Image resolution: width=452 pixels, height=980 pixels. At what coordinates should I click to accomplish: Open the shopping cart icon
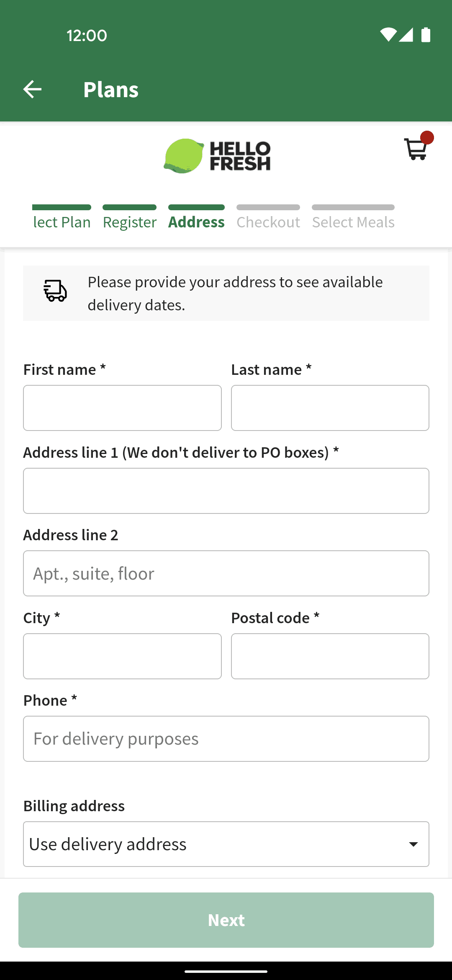(416, 149)
